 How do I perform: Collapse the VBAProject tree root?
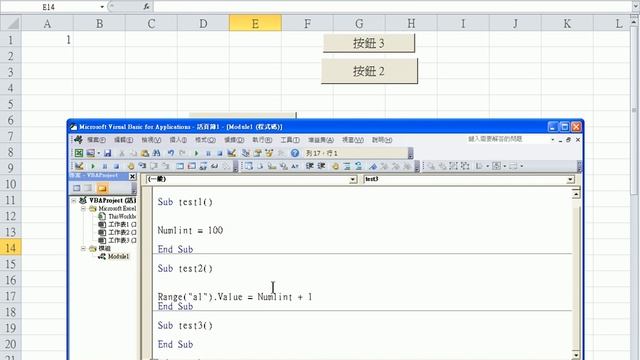74,201
